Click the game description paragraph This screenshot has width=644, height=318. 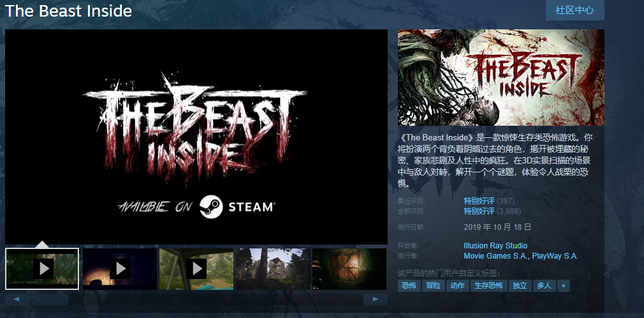pyautogui.click(x=495, y=160)
